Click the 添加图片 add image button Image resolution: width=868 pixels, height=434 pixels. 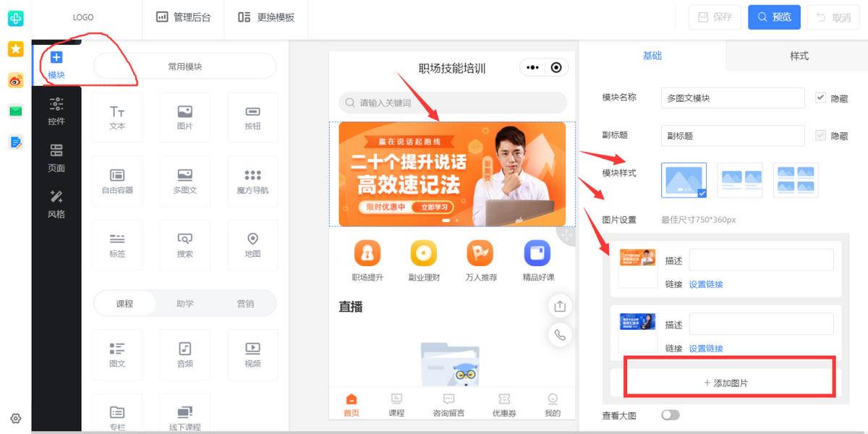tap(726, 383)
